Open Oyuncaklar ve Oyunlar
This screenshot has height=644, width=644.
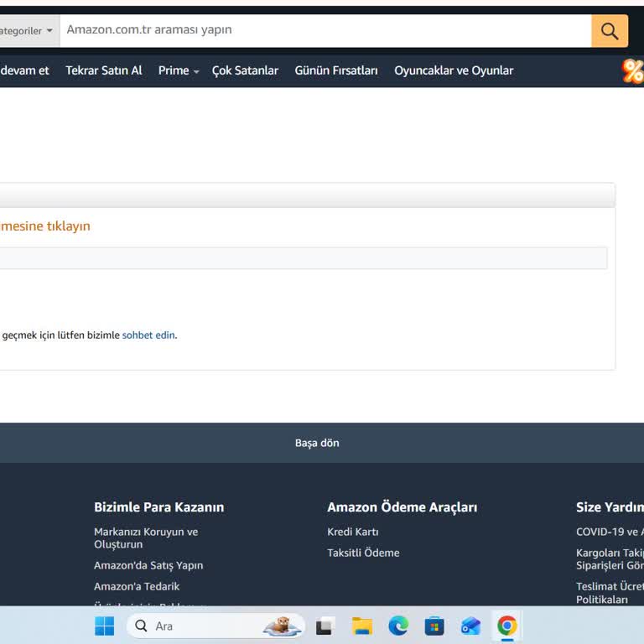pyautogui.click(x=454, y=70)
